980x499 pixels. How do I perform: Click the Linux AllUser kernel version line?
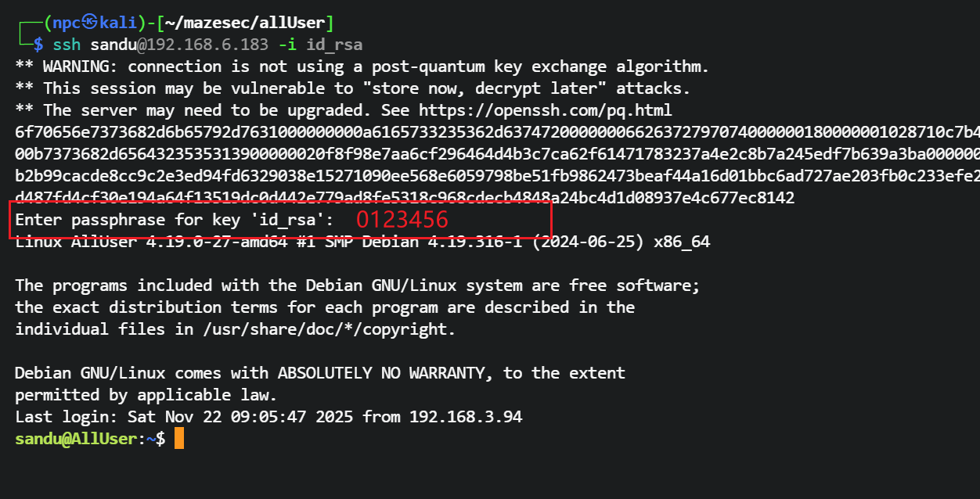click(x=362, y=242)
